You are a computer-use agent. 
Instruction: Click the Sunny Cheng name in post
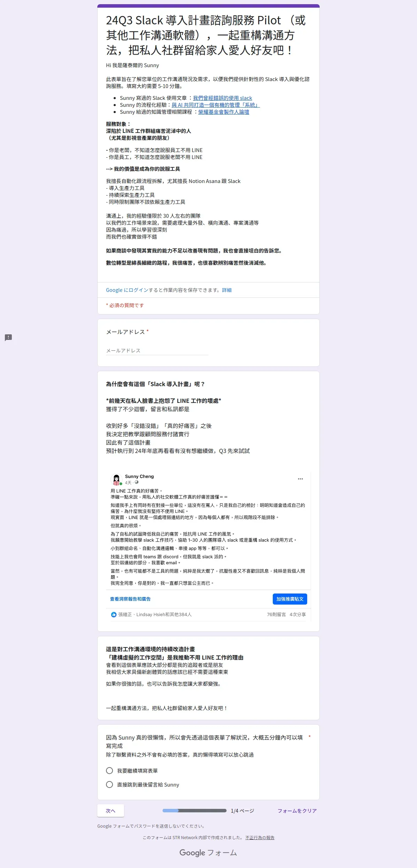click(139, 477)
